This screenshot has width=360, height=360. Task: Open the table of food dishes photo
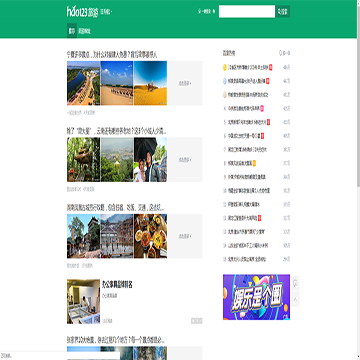point(150,236)
